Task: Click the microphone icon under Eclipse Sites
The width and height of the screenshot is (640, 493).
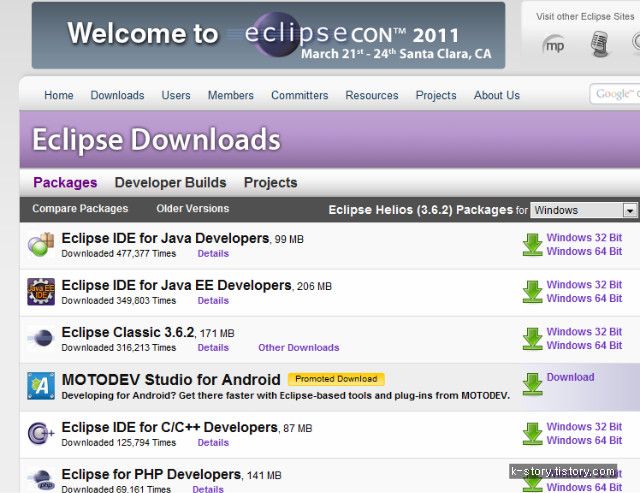Action: tap(600, 44)
